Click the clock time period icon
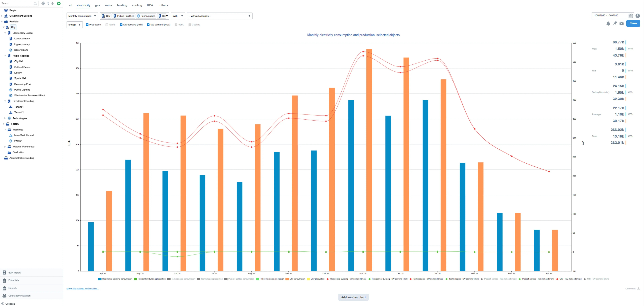Viewport: 644px width, 306px height. coord(638,16)
